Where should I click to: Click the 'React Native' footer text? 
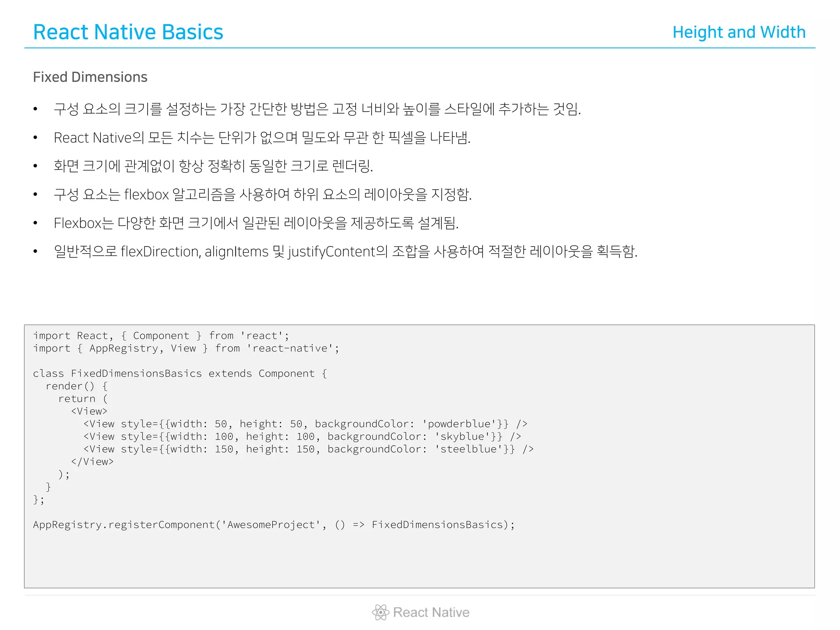point(431,612)
